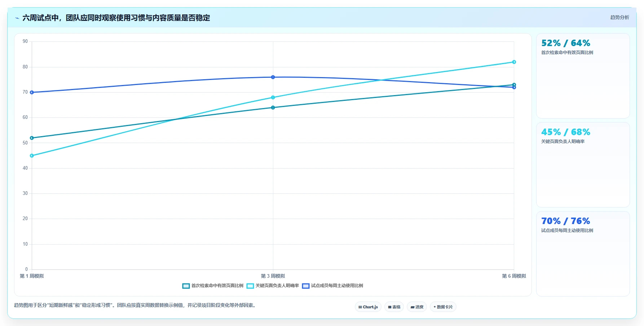Screen dimensions: 644x326
Task: Click 关键页面负责人明确率 label in stat card
Action: pos(563,142)
